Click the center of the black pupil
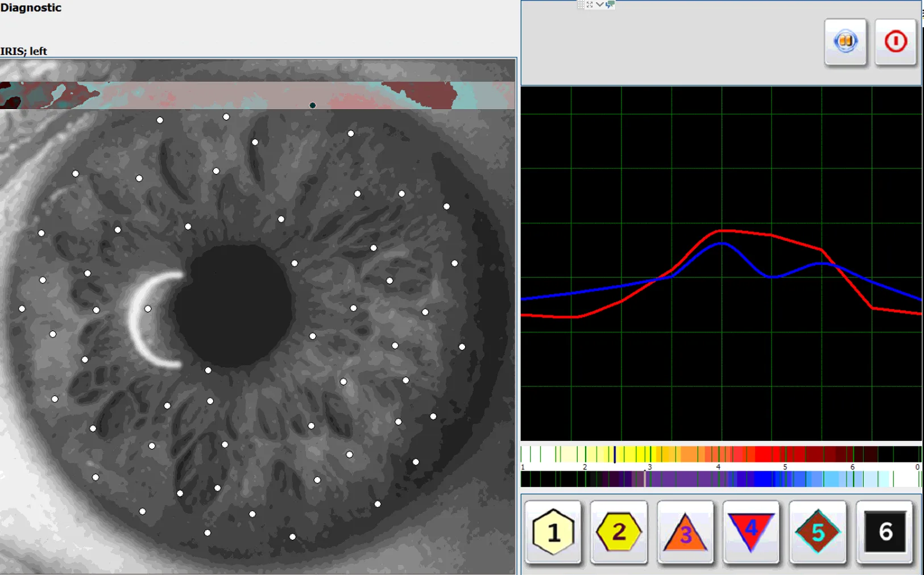This screenshot has width=924, height=575. click(232, 306)
